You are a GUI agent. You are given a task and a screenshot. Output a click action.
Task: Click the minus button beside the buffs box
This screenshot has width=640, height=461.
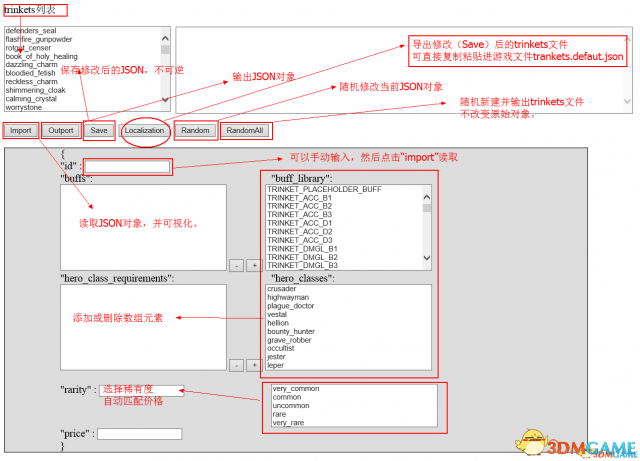[x=237, y=266]
